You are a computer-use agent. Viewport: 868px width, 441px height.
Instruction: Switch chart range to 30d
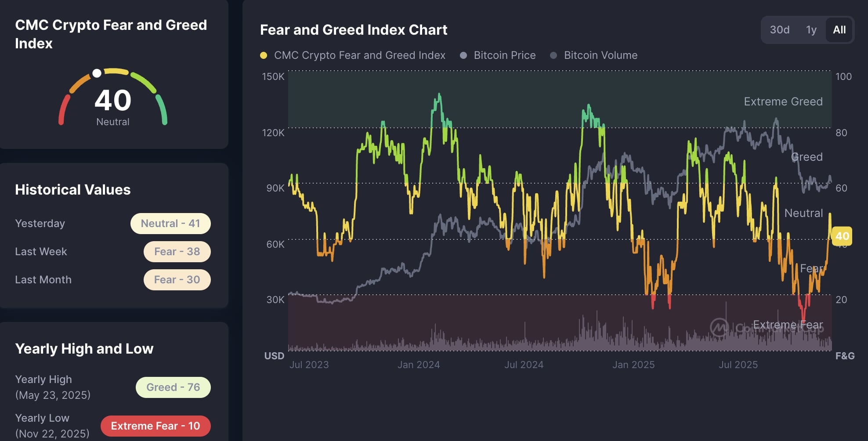[x=780, y=30]
